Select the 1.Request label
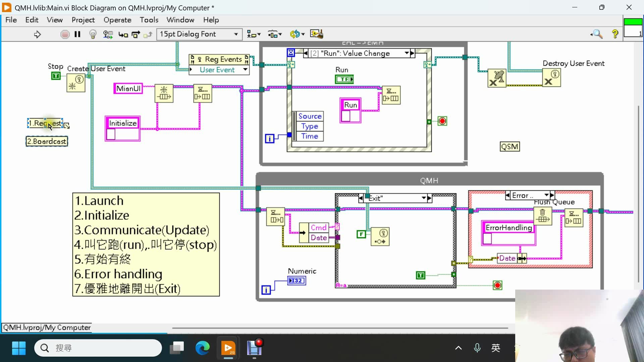The width and height of the screenshot is (644, 362). click(x=45, y=123)
